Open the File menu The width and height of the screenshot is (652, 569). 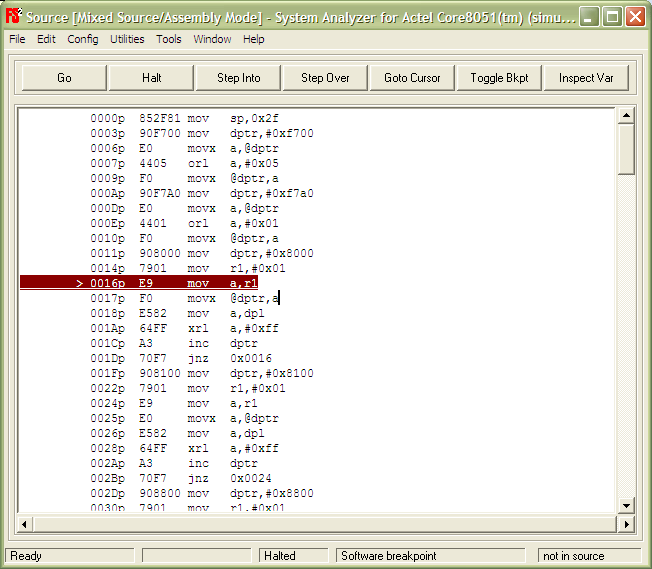click(x=17, y=39)
